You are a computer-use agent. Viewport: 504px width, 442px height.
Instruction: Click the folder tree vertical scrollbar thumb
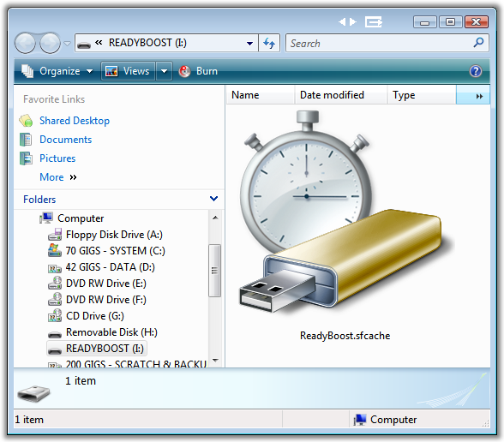214,271
